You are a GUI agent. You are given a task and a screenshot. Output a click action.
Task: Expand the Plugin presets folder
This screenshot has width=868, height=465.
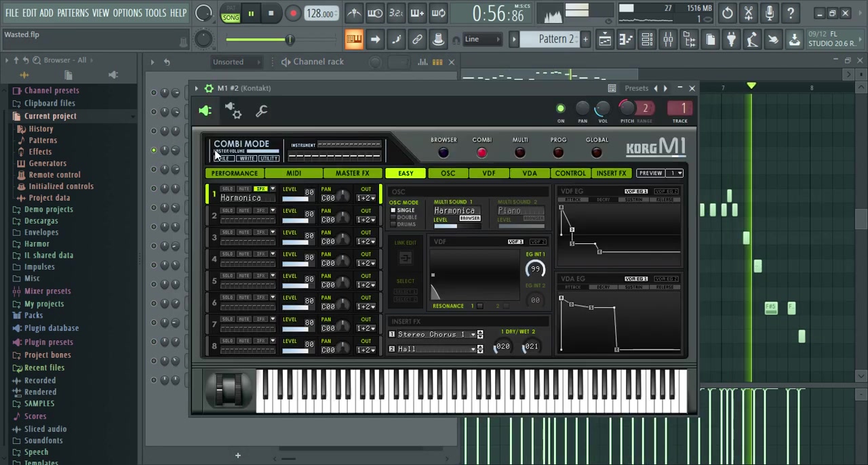pyautogui.click(x=48, y=342)
